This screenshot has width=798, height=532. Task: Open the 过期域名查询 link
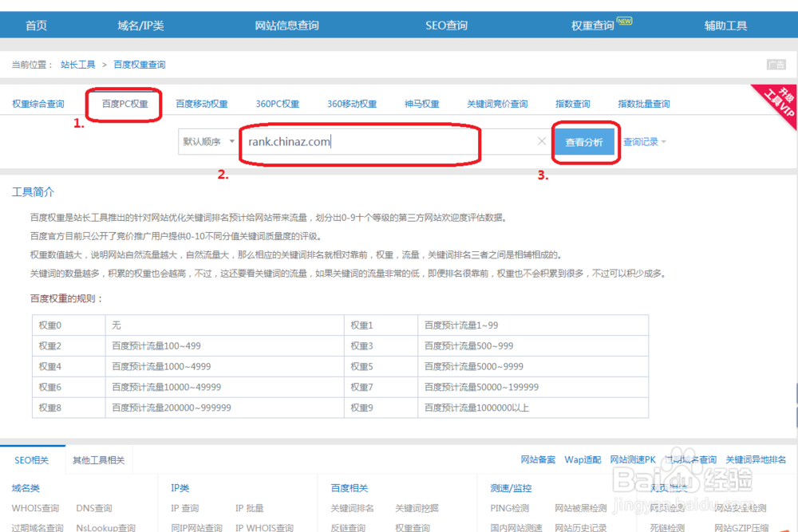pyautogui.click(x=38, y=527)
